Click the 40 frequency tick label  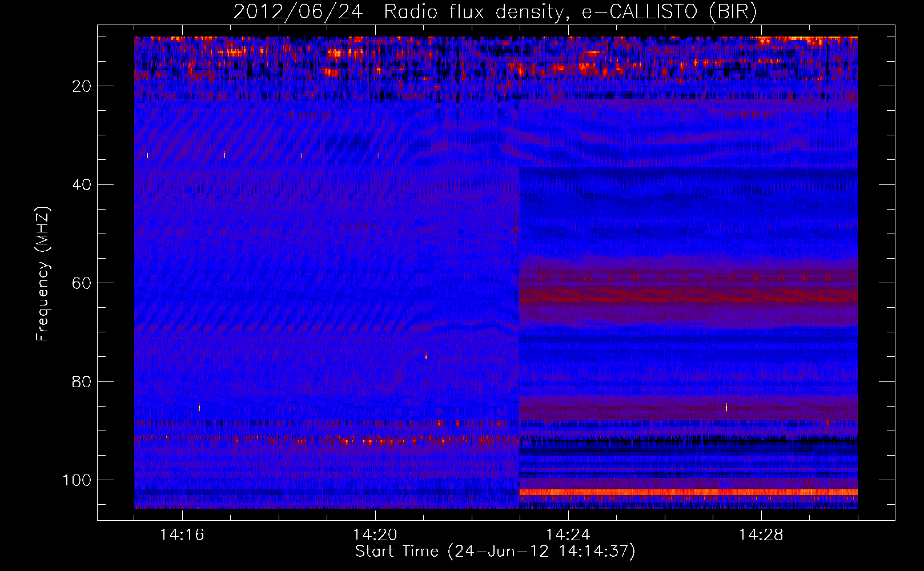82,184
